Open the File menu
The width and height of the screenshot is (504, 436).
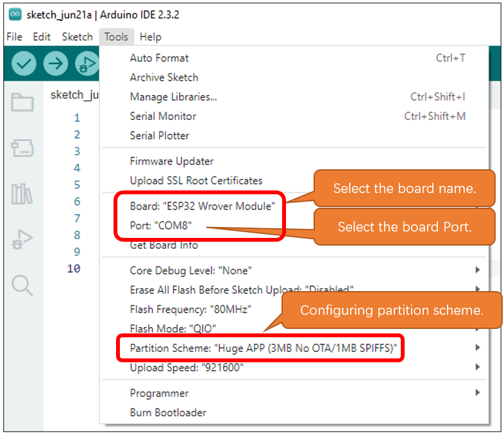(15, 37)
